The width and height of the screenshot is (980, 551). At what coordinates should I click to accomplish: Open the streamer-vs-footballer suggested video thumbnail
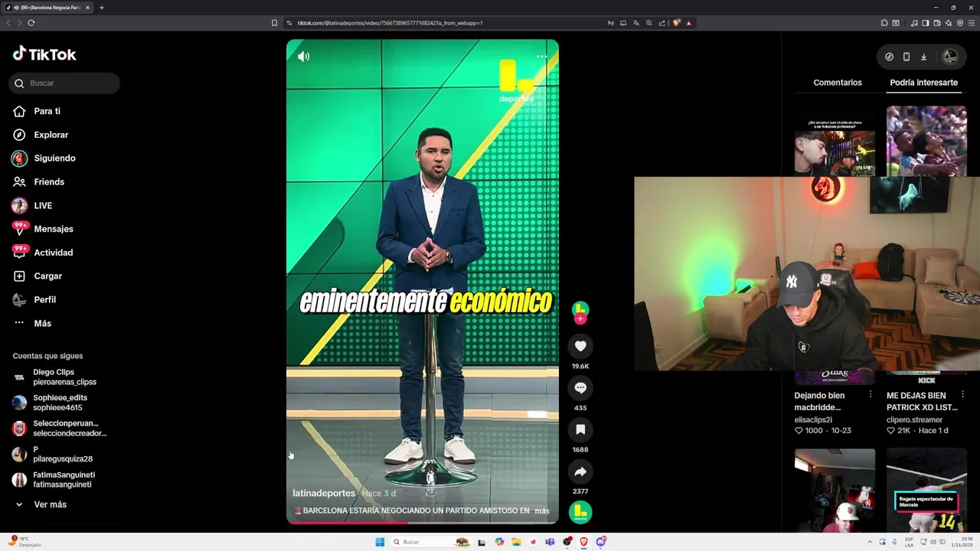[x=835, y=142]
